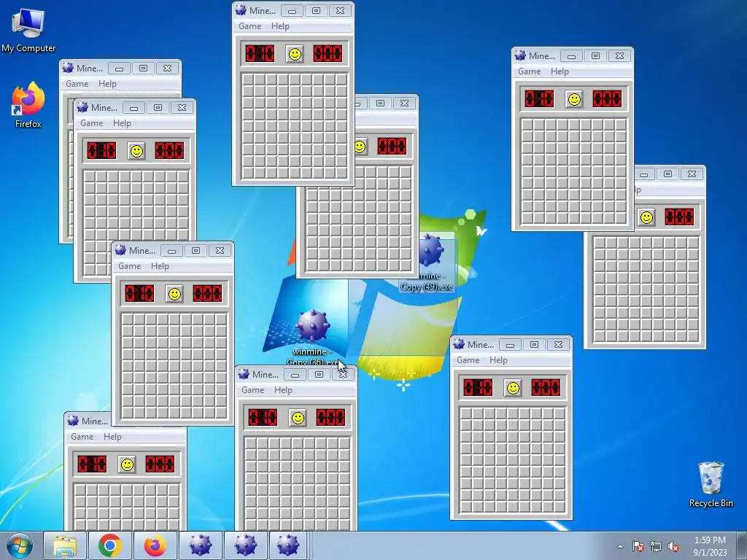Click first Minesweeper icon on the taskbar
The image size is (747, 560).
point(200,545)
